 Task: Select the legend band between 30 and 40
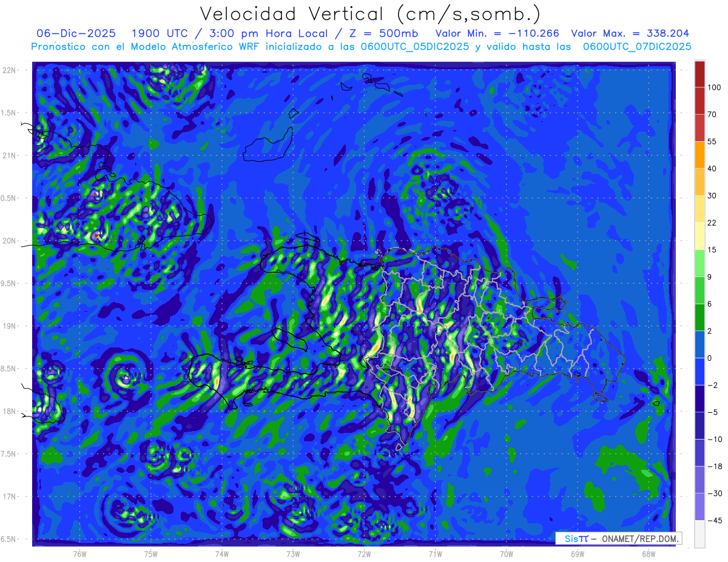tap(699, 182)
